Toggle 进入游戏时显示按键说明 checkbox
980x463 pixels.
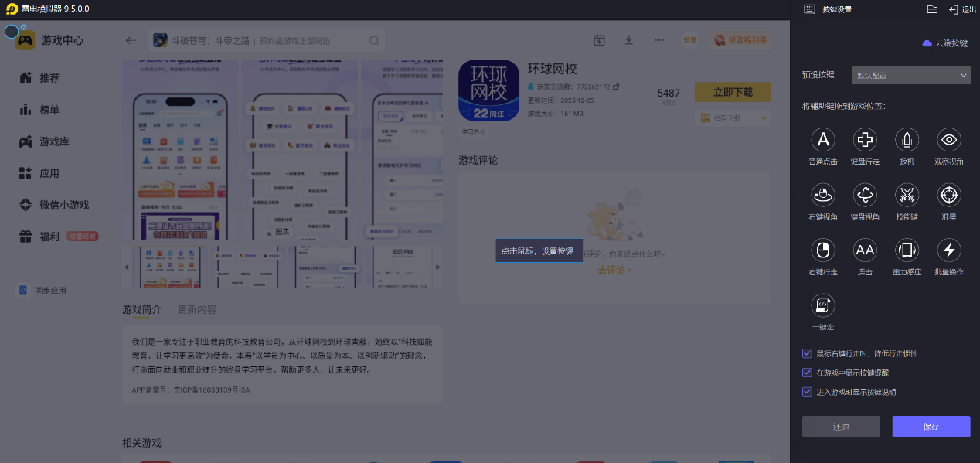807,392
